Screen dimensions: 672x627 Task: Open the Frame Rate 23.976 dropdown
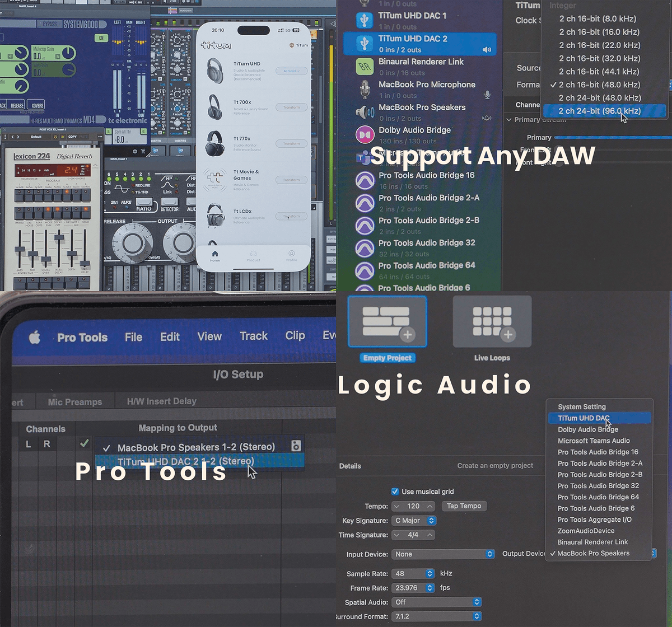tap(413, 588)
